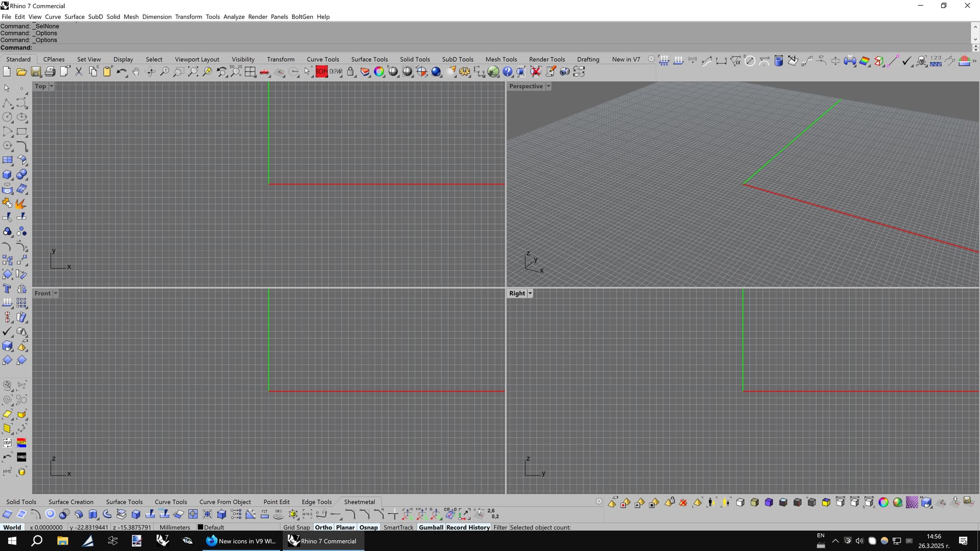Expand the Right viewport dropdown
Viewport: 980px width, 551px height.
click(x=529, y=293)
